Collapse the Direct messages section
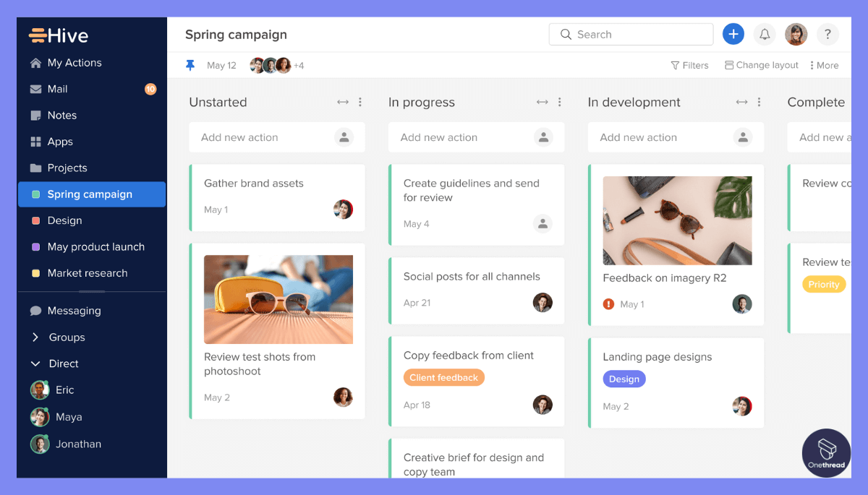 click(x=35, y=363)
